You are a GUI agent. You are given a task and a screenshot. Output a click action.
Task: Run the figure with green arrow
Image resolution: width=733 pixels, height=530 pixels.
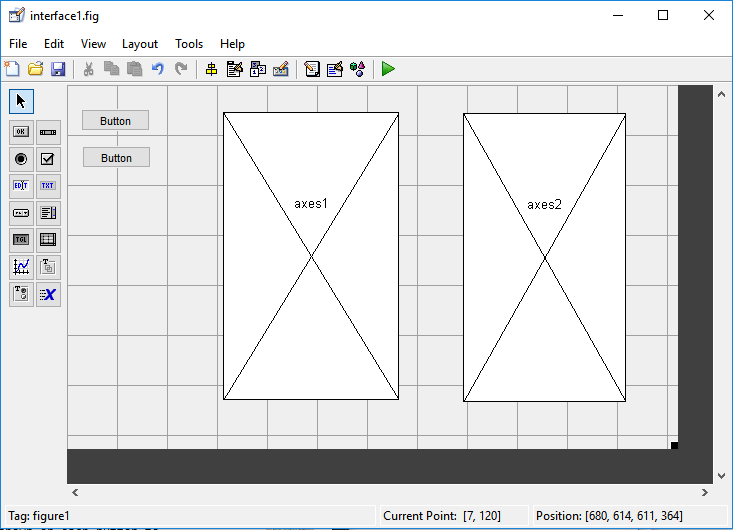coord(388,69)
